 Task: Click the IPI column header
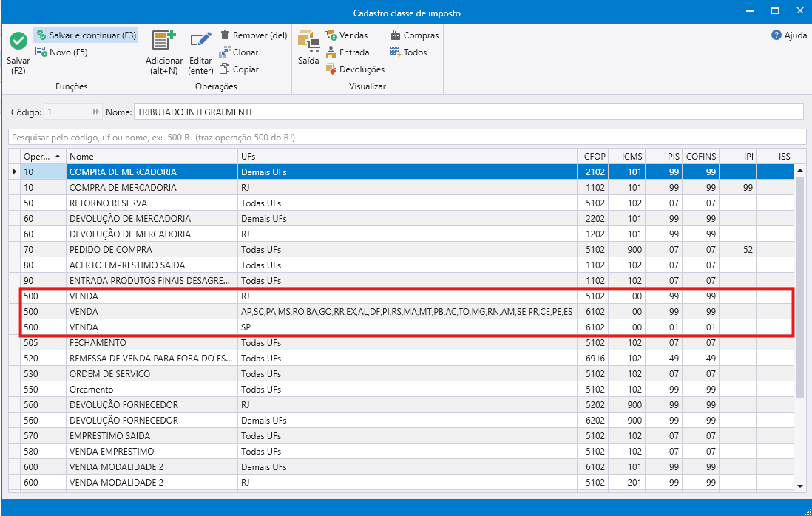(737, 156)
